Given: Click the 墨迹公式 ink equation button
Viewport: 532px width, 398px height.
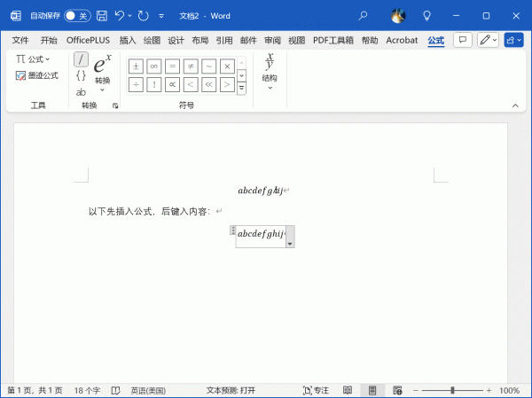Looking at the screenshot, I should tap(37, 75).
